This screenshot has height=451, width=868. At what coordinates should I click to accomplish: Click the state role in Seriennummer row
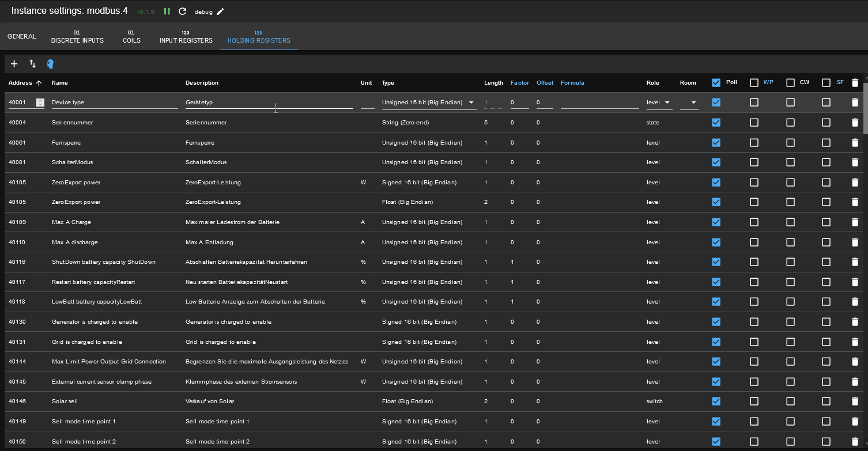pyautogui.click(x=653, y=123)
